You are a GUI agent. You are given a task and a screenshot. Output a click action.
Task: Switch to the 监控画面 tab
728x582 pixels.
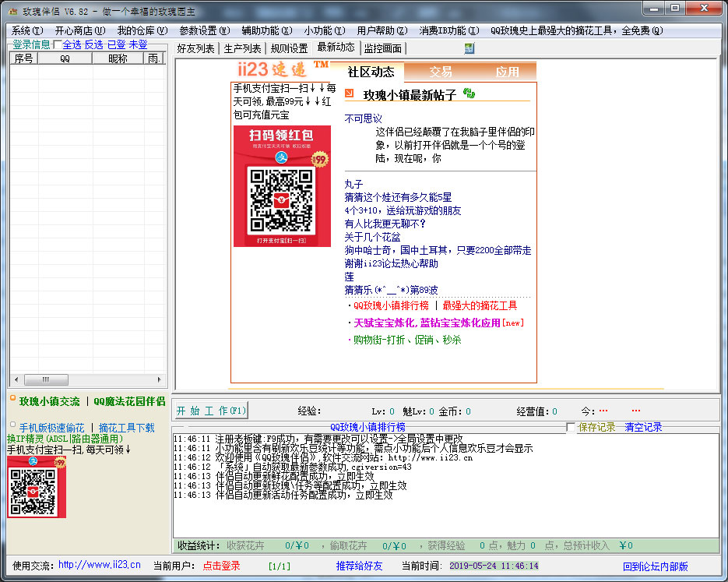pyautogui.click(x=382, y=48)
